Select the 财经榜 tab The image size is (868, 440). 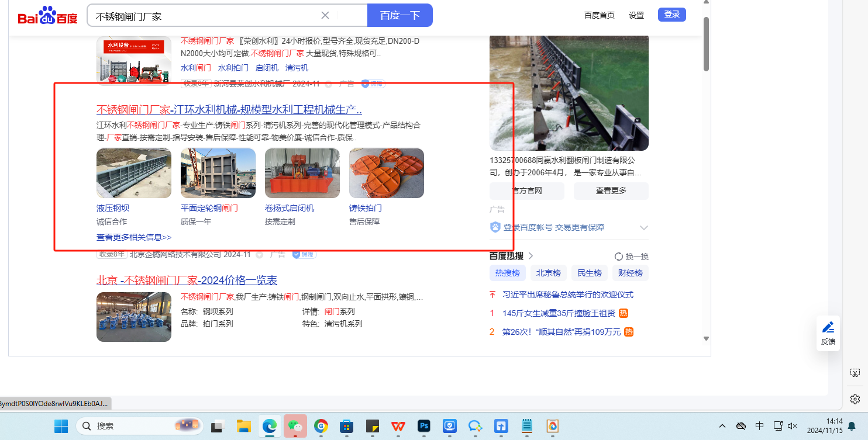tap(631, 273)
